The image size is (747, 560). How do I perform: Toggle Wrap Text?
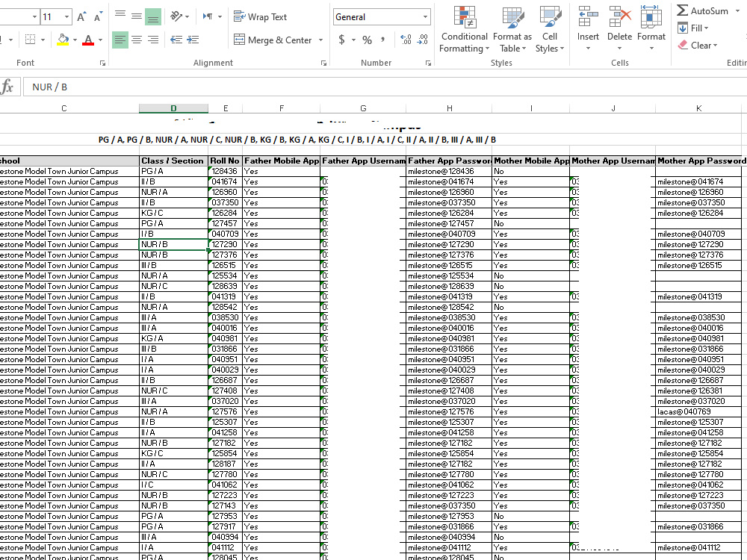point(260,17)
